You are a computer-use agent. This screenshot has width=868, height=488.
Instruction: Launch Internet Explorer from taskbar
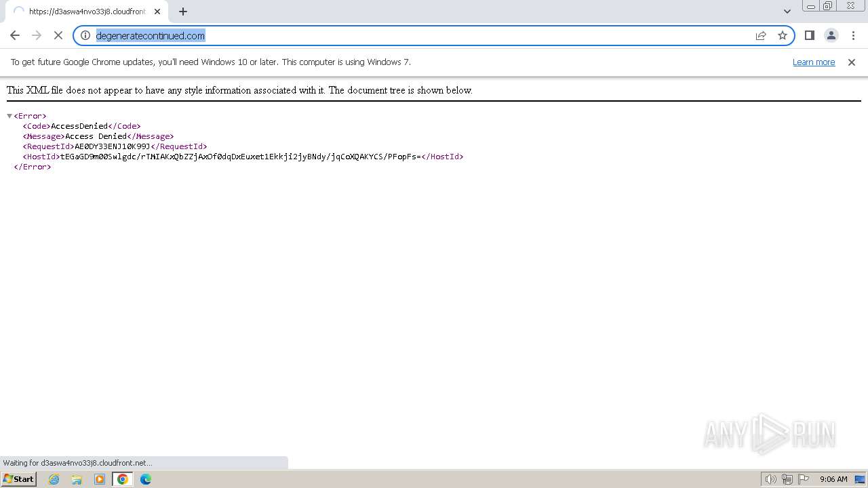[x=54, y=479]
